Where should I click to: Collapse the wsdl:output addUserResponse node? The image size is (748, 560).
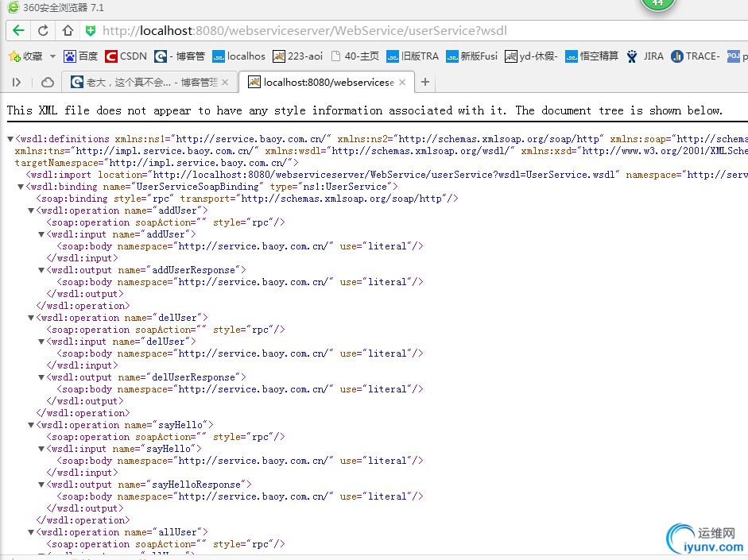[41, 270]
